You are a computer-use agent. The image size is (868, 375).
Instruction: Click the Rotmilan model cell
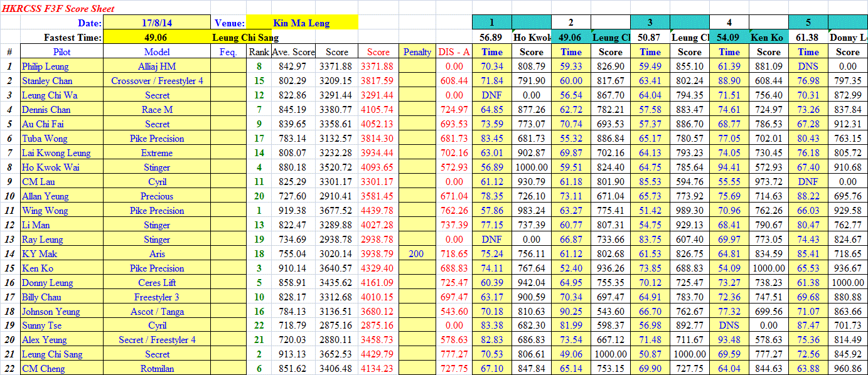[x=157, y=369]
